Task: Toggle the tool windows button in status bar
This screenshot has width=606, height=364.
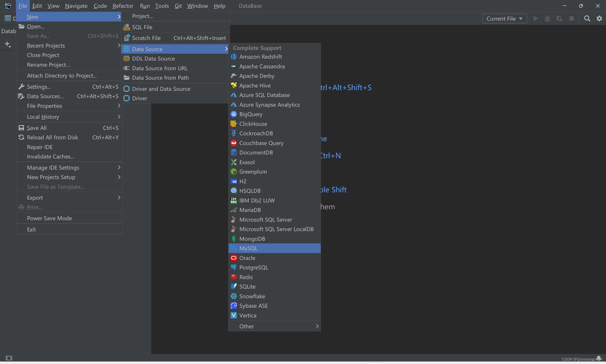Action: tap(9, 358)
